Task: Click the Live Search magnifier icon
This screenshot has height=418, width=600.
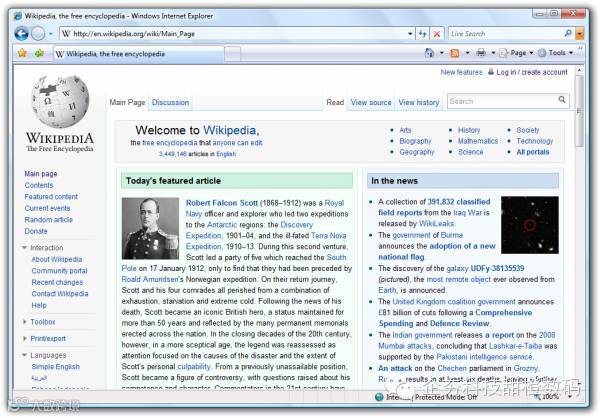Action: point(568,33)
